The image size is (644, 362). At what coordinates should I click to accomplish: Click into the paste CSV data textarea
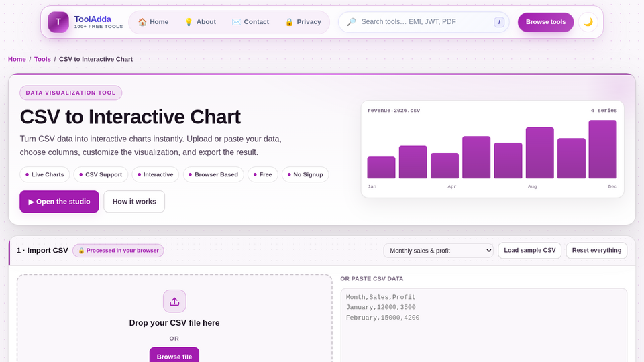click(484, 325)
